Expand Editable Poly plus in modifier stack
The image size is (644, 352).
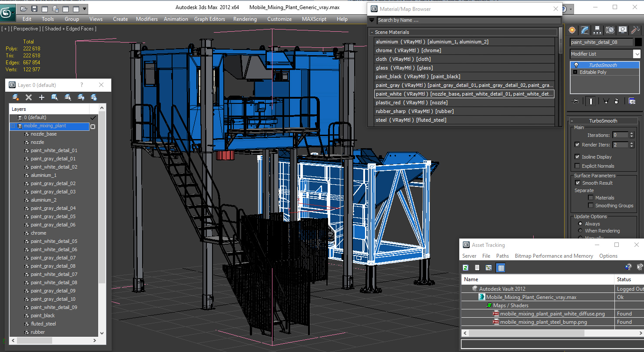pyautogui.click(x=575, y=72)
